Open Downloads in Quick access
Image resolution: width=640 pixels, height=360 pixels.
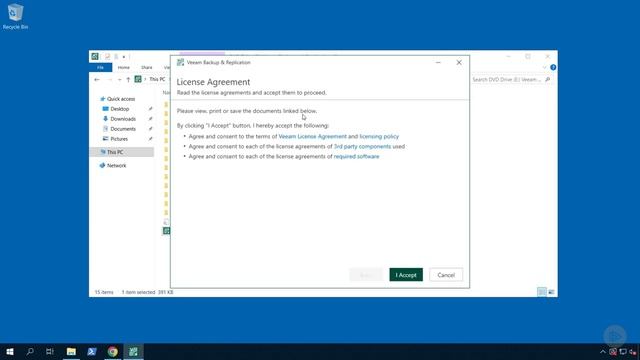(123, 119)
